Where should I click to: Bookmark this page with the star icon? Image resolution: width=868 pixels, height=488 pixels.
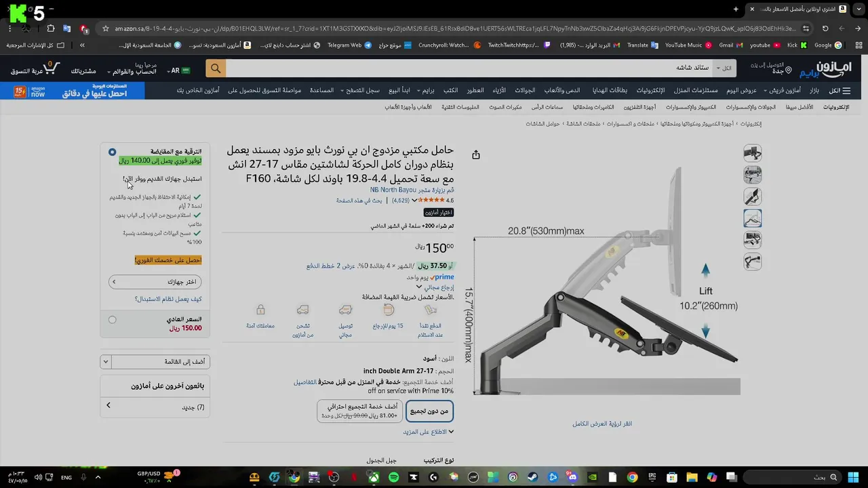coord(105,28)
